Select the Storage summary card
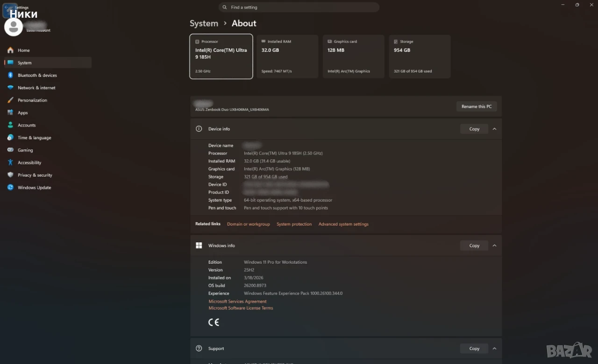This screenshot has width=598, height=364. coord(420,56)
